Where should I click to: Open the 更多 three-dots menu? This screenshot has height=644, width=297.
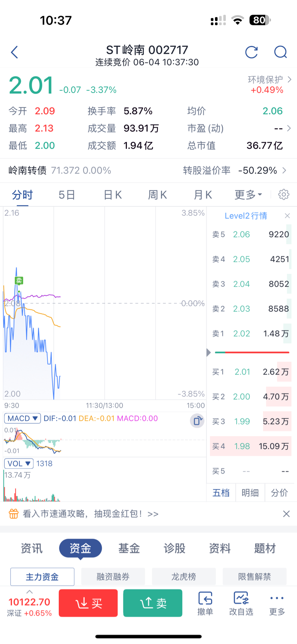tap(277, 603)
